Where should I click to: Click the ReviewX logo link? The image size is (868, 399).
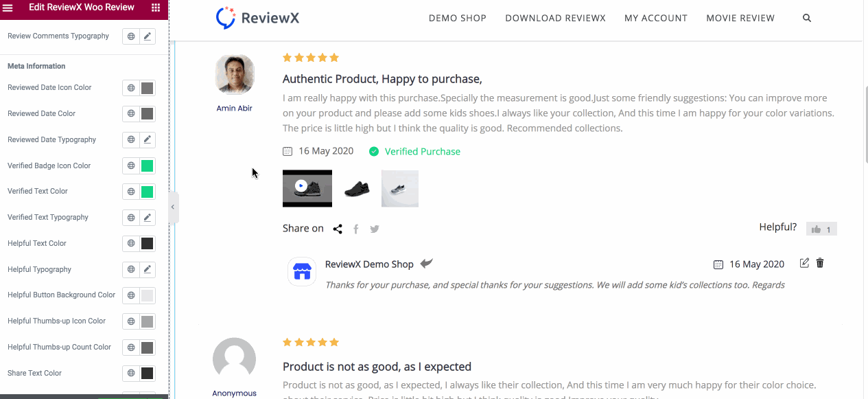tap(257, 18)
